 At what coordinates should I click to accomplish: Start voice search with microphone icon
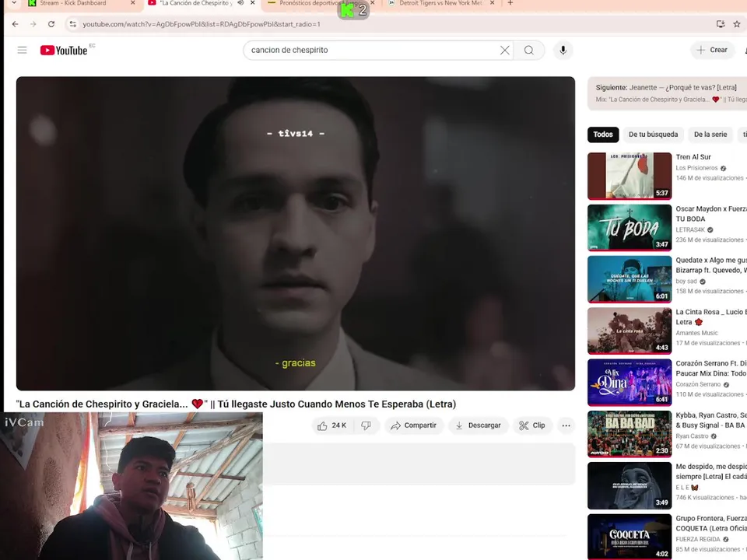pyautogui.click(x=563, y=50)
